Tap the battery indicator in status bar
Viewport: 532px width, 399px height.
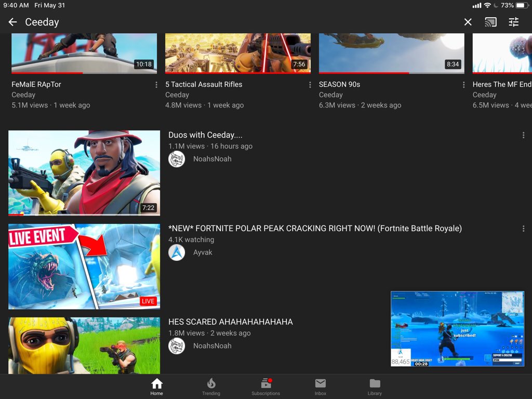pyautogui.click(x=522, y=5)
